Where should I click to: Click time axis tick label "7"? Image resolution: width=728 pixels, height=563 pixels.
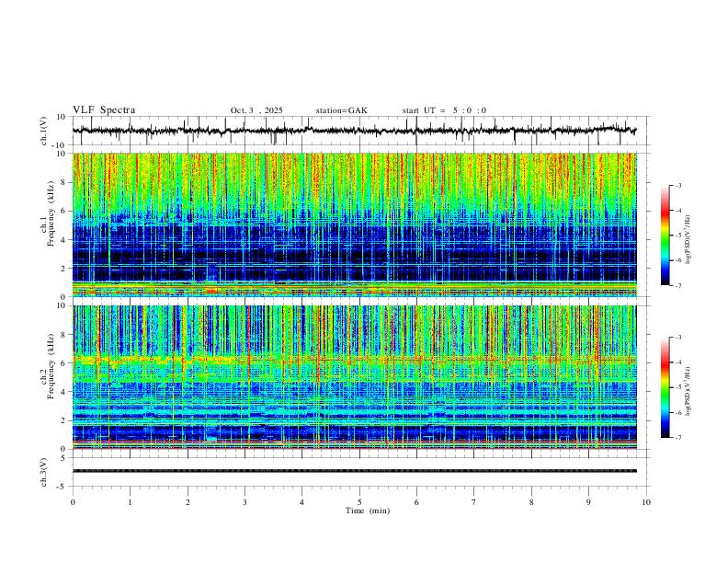pyautogui.click(x=474, y=502)
